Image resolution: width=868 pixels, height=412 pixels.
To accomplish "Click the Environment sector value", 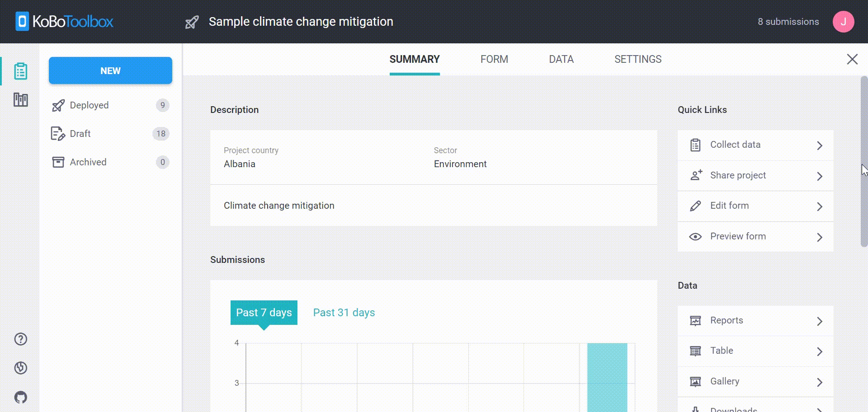I will point(460,164).
